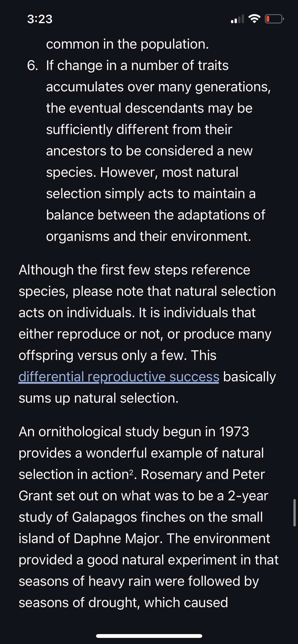The width and height of the screenshot is (298, 644).
Task: Tap list item number 6
Action: [33, 65]
